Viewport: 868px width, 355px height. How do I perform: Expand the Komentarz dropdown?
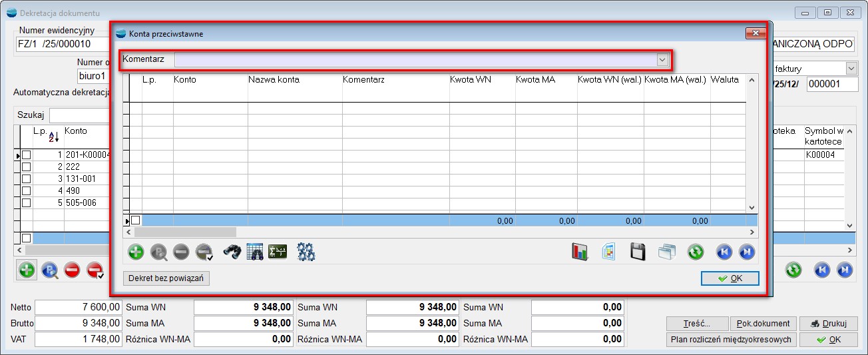click(x=662, y=60)
